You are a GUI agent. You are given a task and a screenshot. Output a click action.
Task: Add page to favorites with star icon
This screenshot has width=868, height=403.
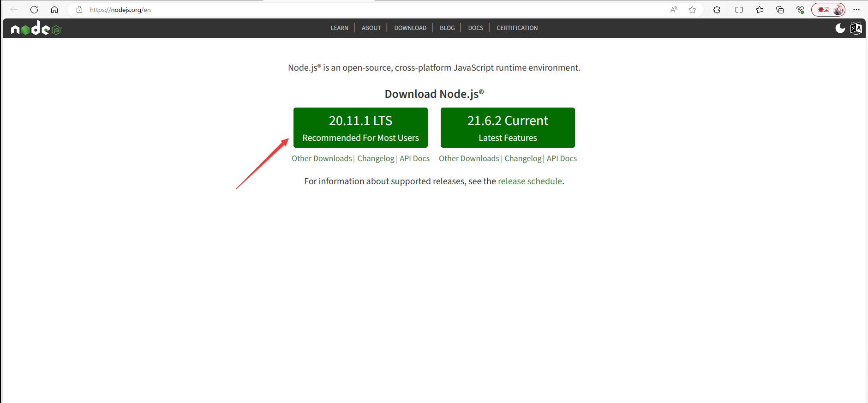692,10
